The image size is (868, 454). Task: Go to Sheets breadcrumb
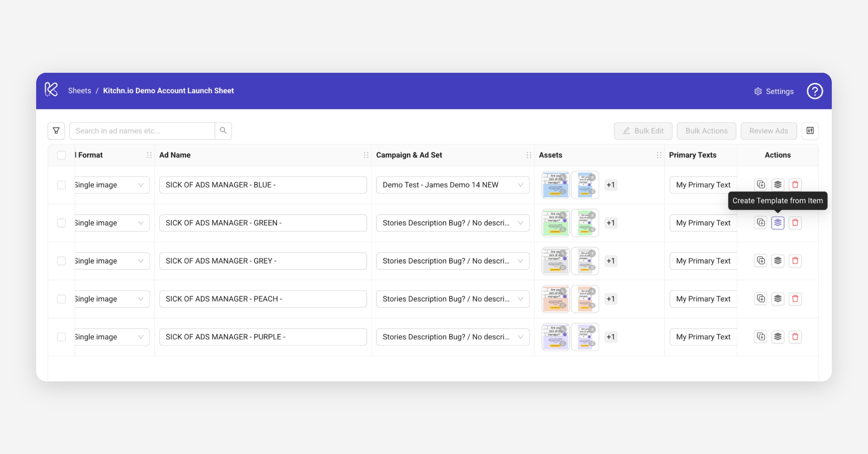(80, 91)
